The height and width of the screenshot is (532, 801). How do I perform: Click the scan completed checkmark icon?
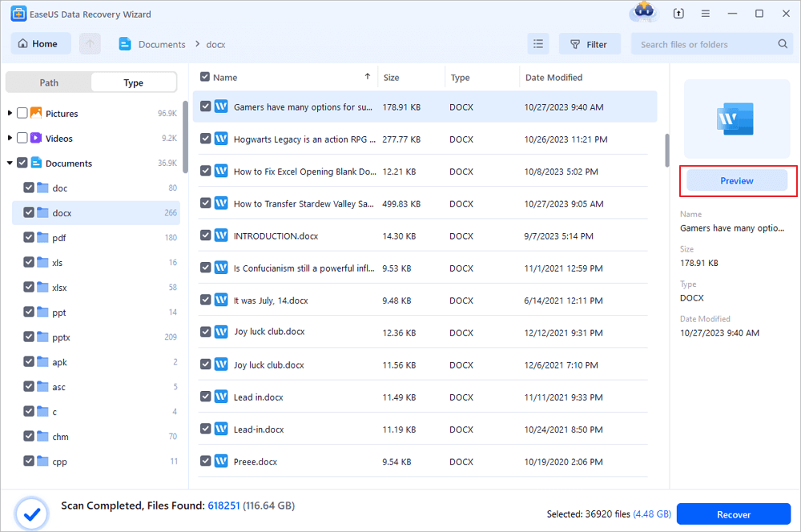[32, 514]
